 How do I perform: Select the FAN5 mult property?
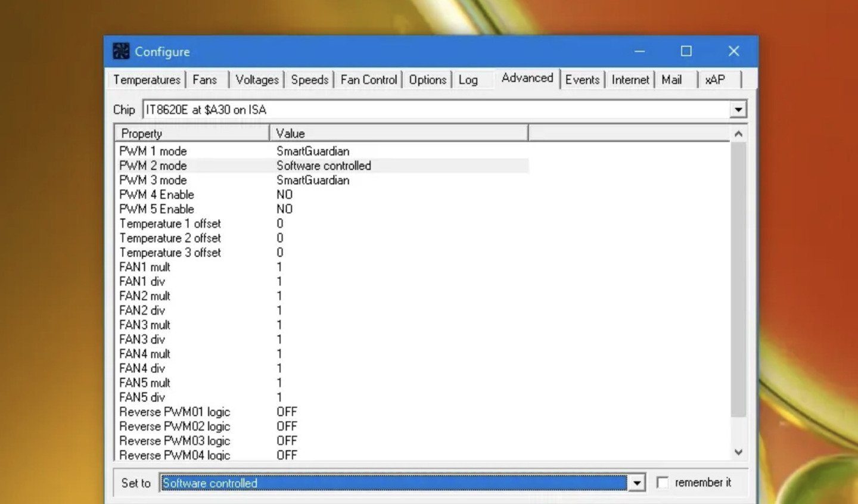145,382
